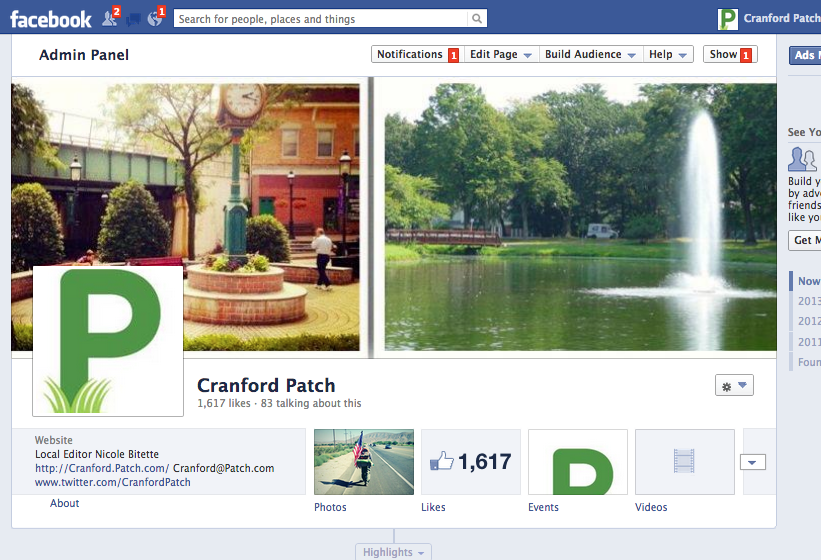Click the large Cranford Patch profile picture
The image size is (821, 560).
(108, 341)
